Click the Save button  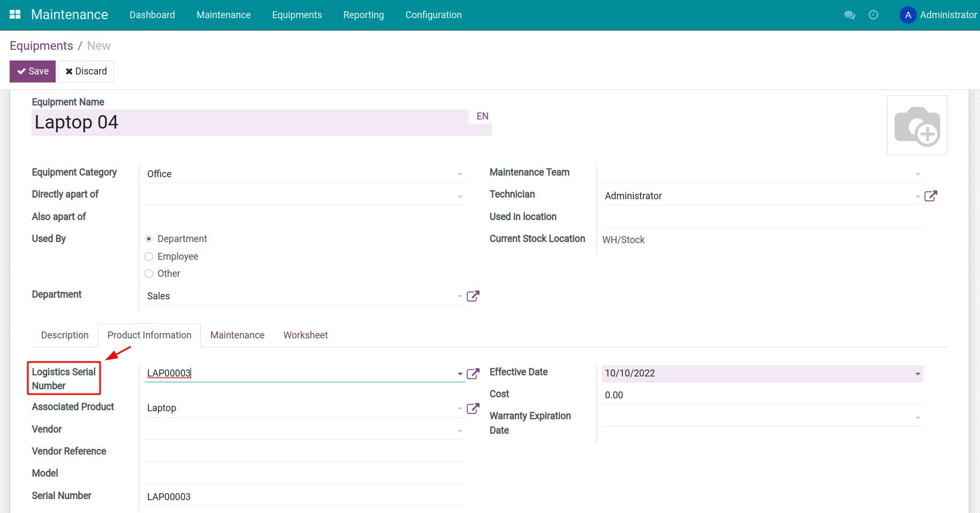coord(32,71)
